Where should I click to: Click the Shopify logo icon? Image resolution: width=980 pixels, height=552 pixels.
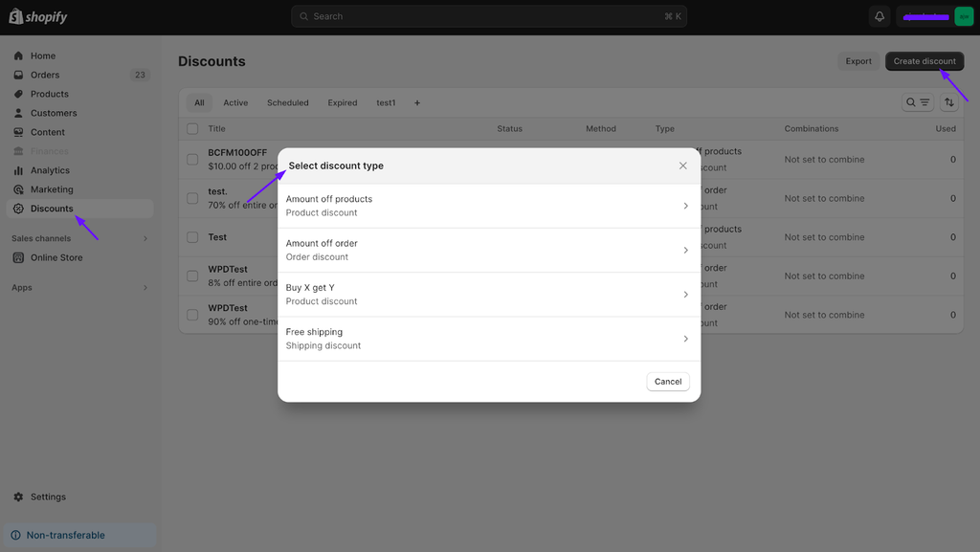(x=16, y=16)
